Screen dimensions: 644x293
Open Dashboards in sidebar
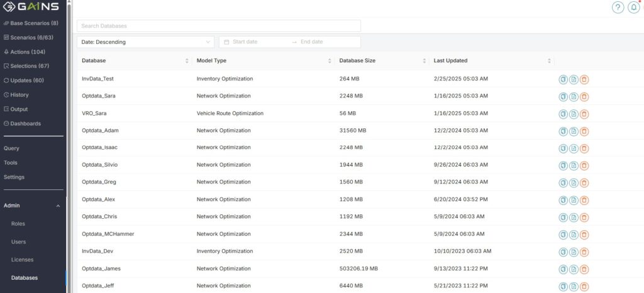point(22,123)
